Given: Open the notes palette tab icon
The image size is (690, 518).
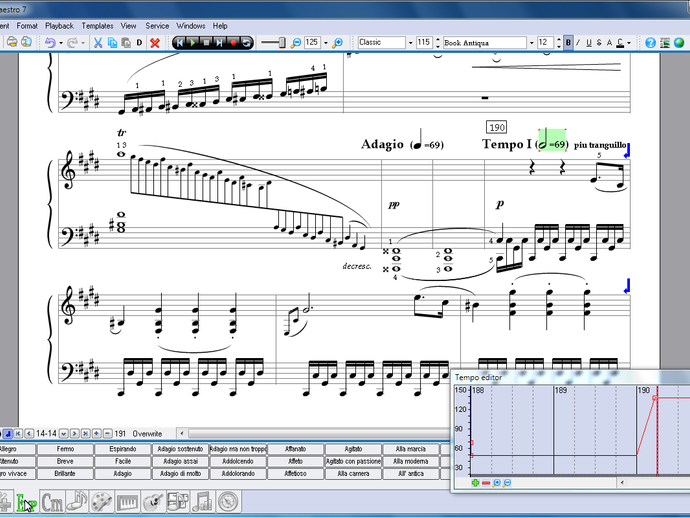Looking at the screenshot, I should (77, 502).
